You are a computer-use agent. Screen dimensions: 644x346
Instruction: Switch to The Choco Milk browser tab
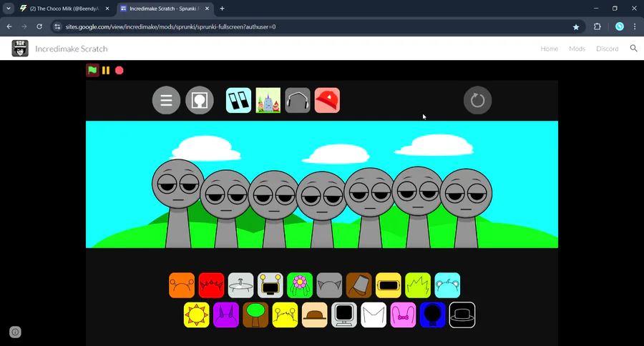coord(64,8)
